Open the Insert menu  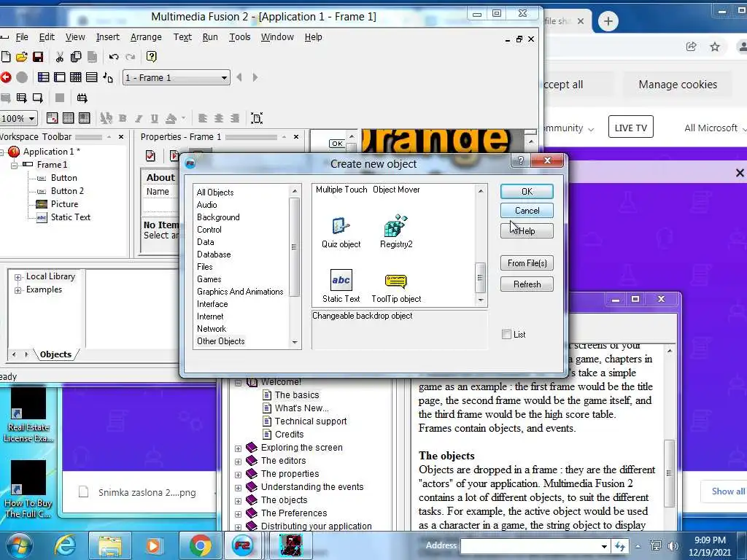pos(108,36)
